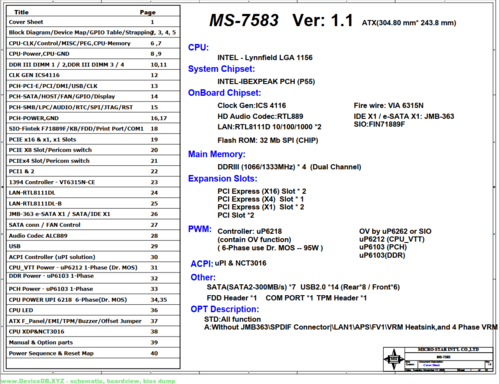
Task: Click the MS-7583 board title
Action: point(244,21)
